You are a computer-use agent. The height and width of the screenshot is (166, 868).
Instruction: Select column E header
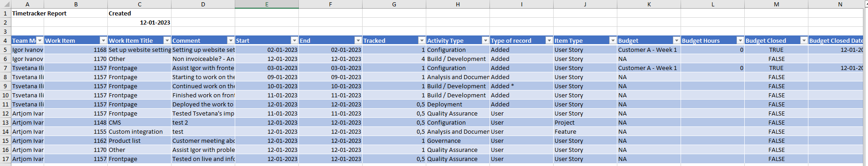(267, 4)
